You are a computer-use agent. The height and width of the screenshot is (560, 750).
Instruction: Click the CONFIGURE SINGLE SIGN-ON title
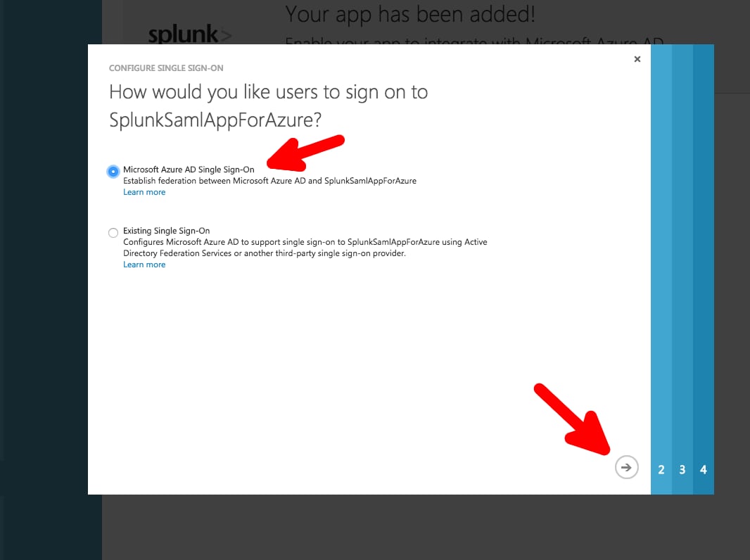tap(166, 68)
